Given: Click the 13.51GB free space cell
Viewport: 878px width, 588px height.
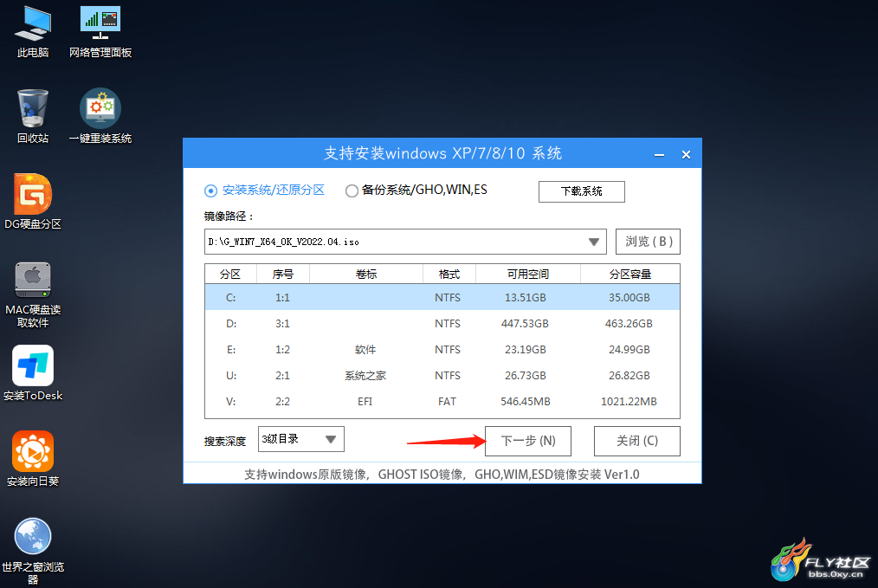Looking at the screenshot, I should click(x=526, y=297).
